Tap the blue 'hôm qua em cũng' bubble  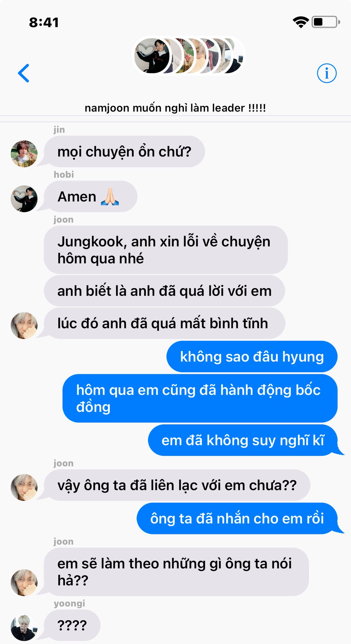(200, 398)
